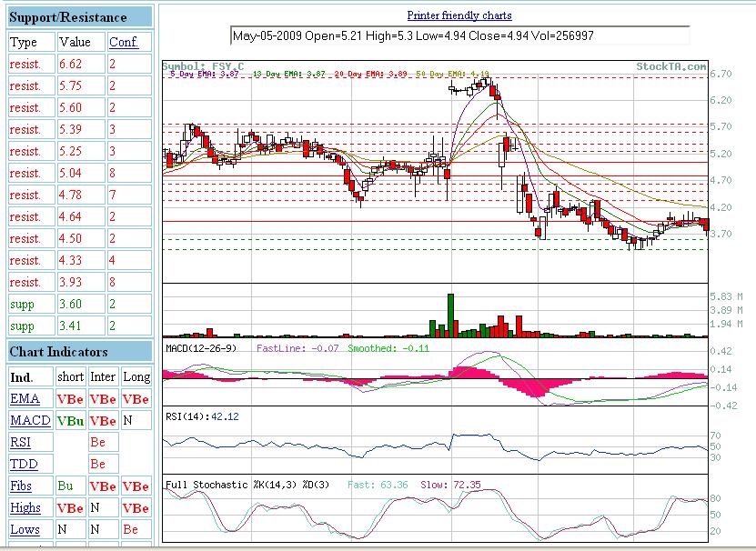
Task: Click the EMA Inter VBe signal cell
Action: click(x=102, y=398)
